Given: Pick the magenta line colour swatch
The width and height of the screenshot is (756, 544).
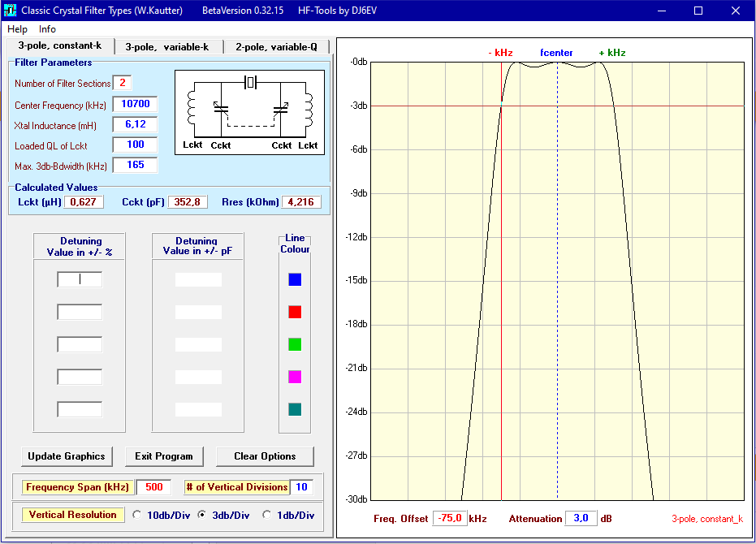Looking at the screenshot, I should [295, 377].
